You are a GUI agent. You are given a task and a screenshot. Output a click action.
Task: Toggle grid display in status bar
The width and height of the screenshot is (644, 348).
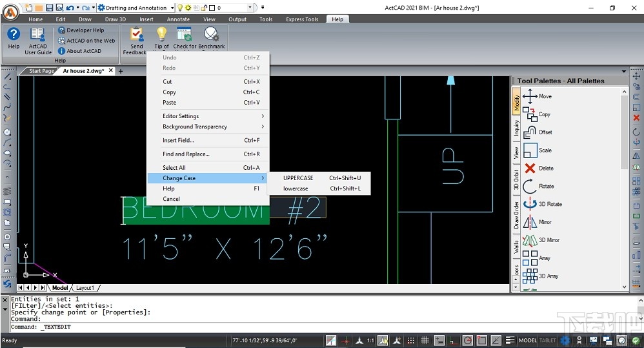[425, 340]
